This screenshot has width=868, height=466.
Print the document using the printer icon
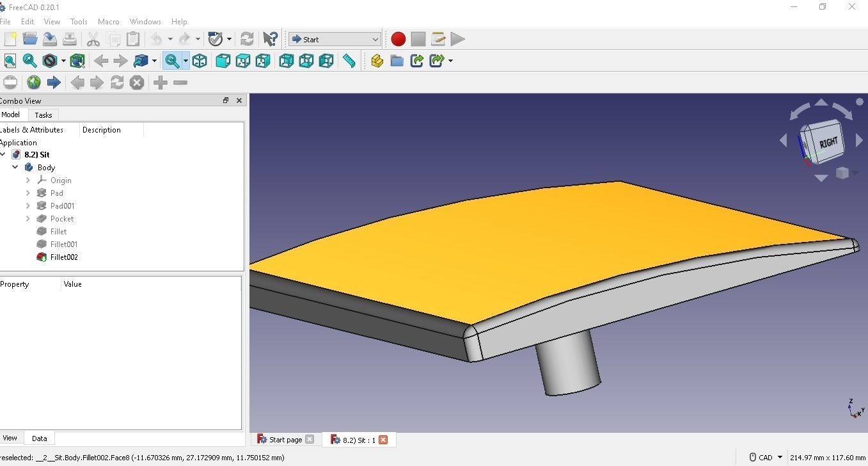click(x=69, y=39)
